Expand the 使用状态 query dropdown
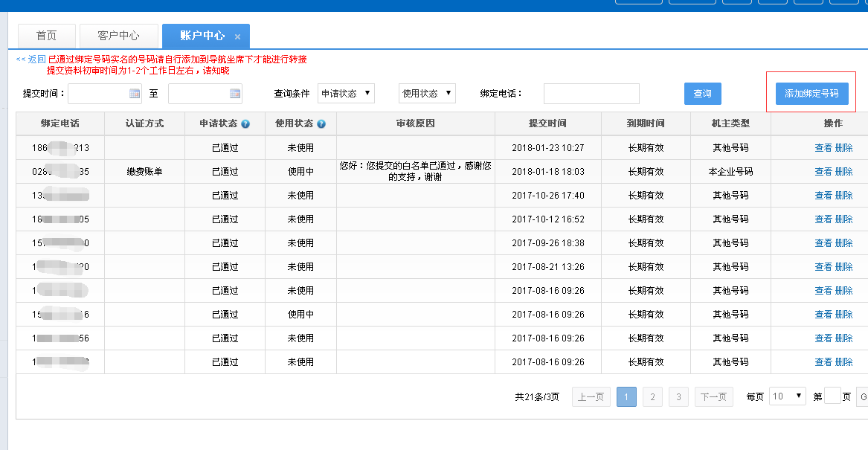Viewport: 868px width, 450px height. (x=427, y=93)
